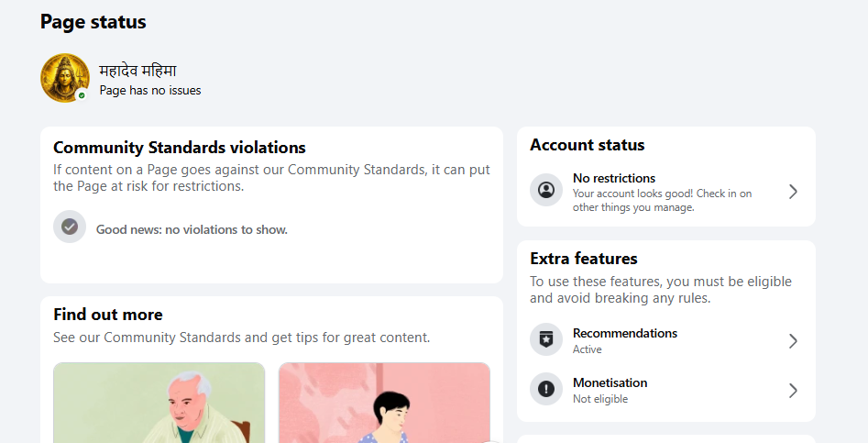Viewport: 868px width, 443px height.
Task: Click the account person icon beside No restrictions
Action: click(x=546, y=190)
